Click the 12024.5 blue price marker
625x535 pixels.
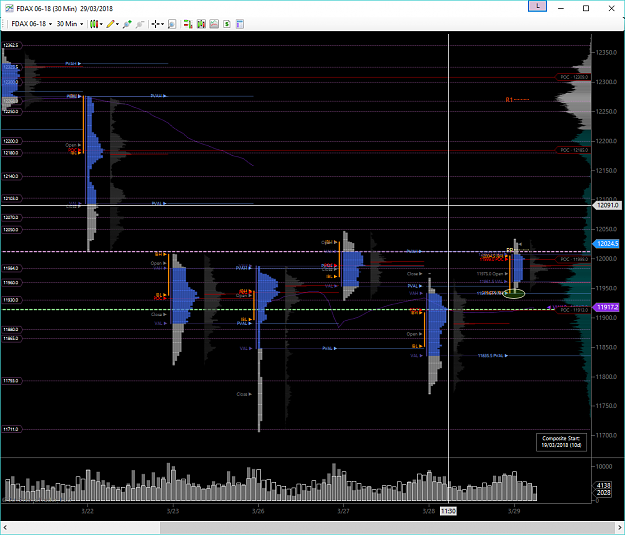pyautogui.click(x=607, y=244)
